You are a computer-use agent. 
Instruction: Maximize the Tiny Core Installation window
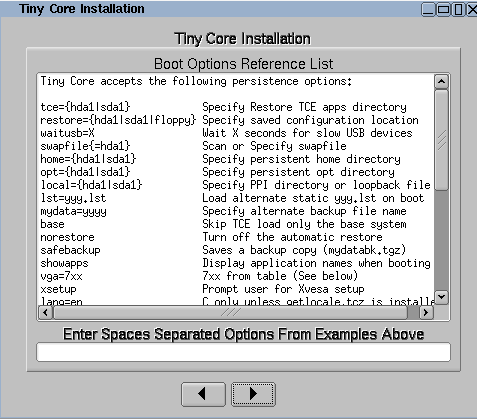coord(443,9)
